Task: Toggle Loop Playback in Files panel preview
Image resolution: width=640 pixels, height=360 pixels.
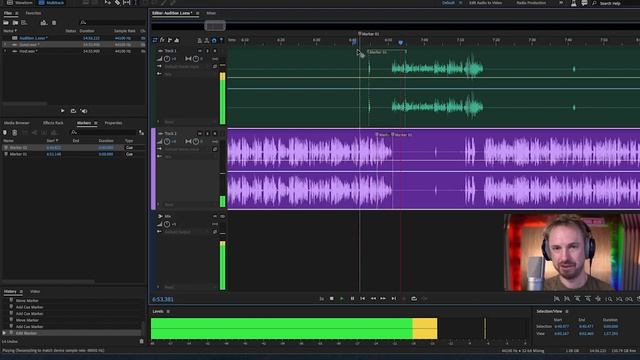Action: point(73,111)
